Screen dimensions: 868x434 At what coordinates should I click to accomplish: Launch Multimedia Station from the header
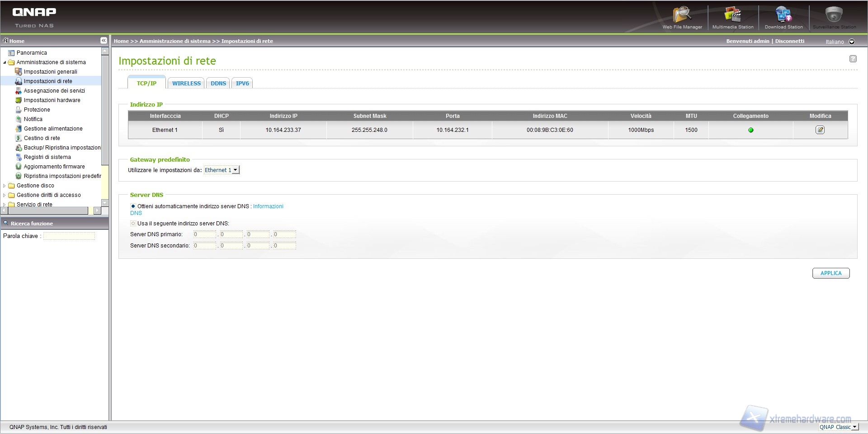coord(732,16)
